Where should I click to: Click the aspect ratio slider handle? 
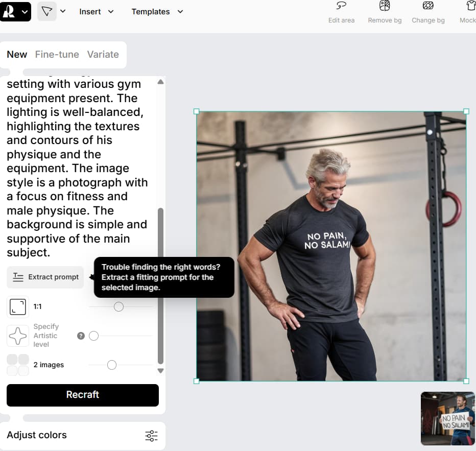118,306
